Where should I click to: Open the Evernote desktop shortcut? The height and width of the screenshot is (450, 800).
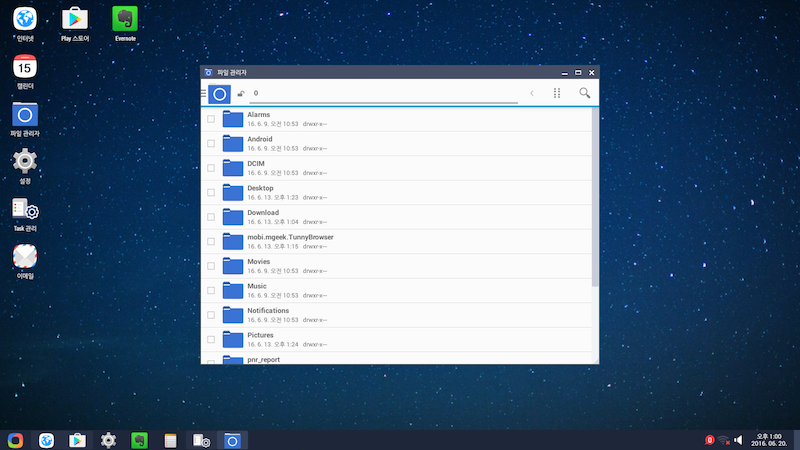125,19
